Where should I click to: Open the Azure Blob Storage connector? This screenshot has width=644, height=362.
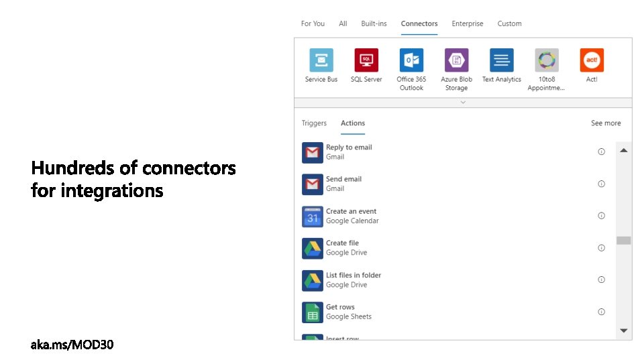(x=457, y=60)
